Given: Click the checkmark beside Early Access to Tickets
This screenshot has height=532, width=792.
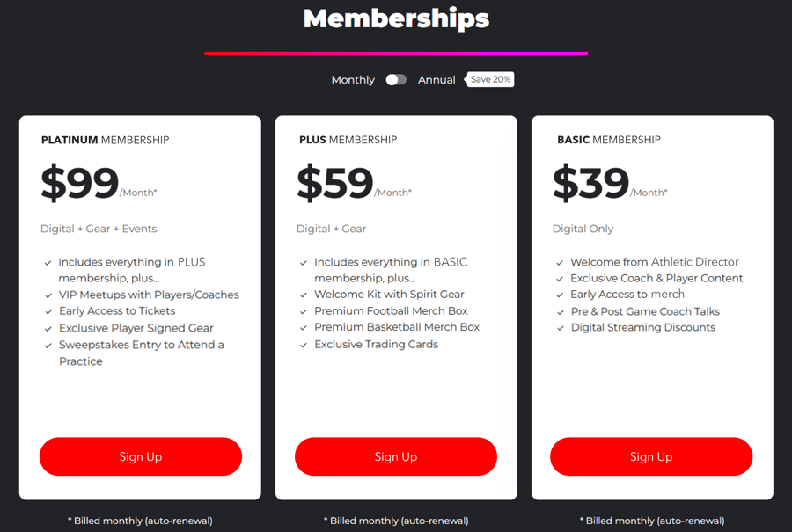Looking at the screenshot, I should click(47, 310).
